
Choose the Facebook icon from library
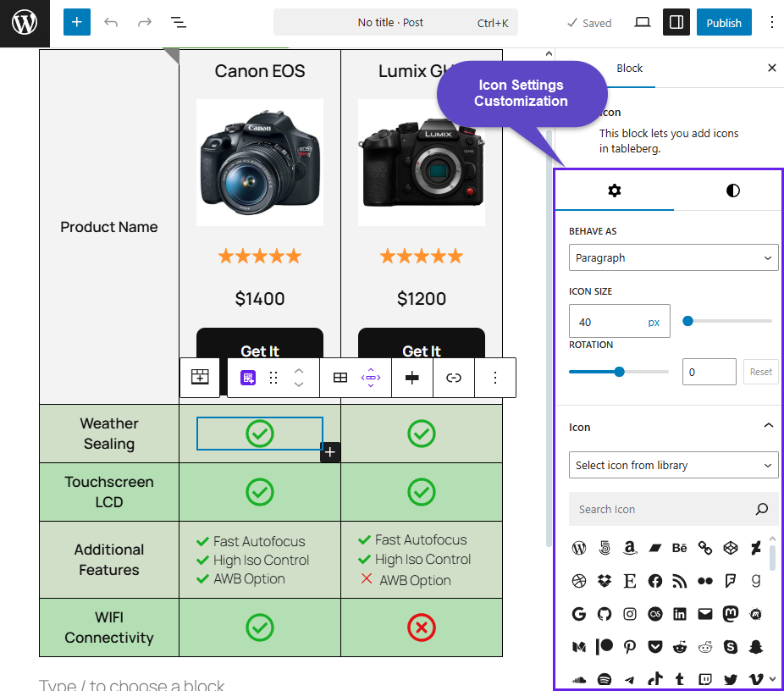pyautogui.click(x=655, y=581)
